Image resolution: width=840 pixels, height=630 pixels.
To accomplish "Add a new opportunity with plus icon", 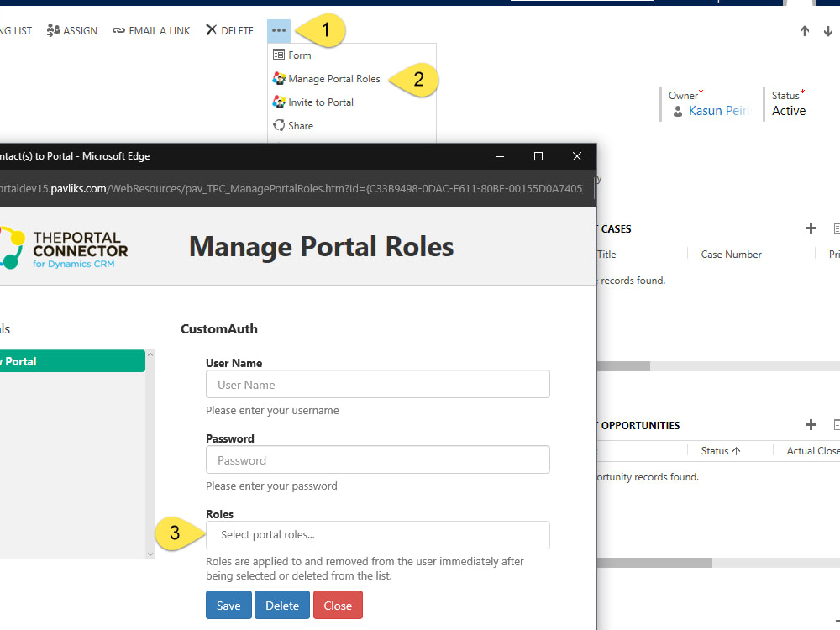I will pos(811,425).
